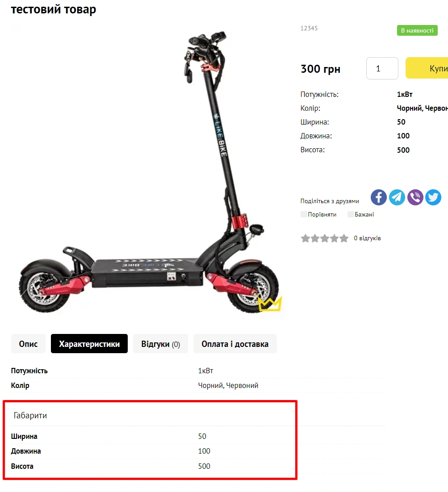Share product via Viber icon
This screenshot has width=448, height=492.
click(415, 197)
